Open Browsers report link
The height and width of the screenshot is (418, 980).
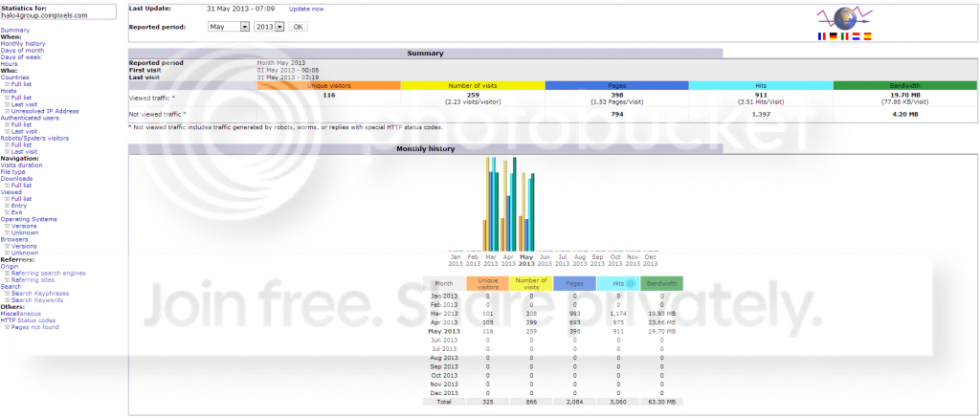click(x=13, y=239)
